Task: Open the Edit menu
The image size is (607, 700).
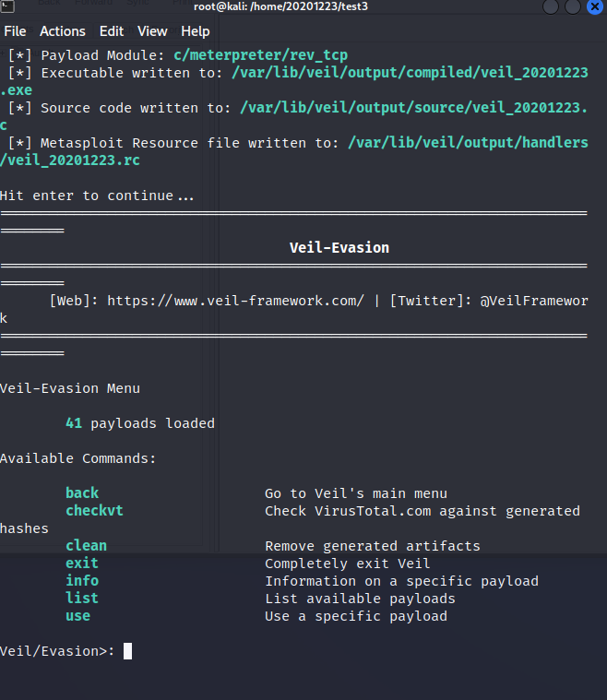Action: [x=112, y=31]
